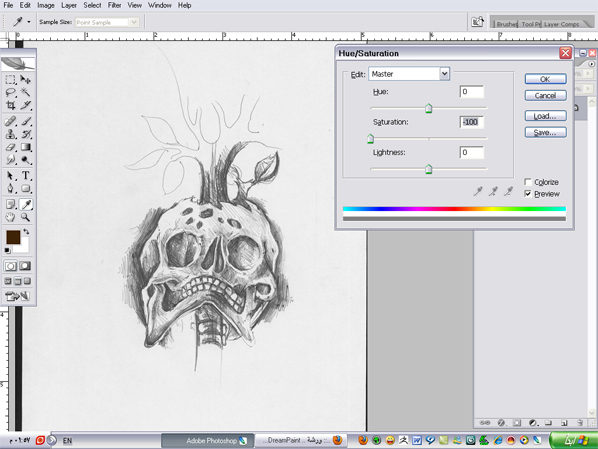Viewport: 598px width, 449px height.
Task: Select the Crop tool
Action: [10, 105]
